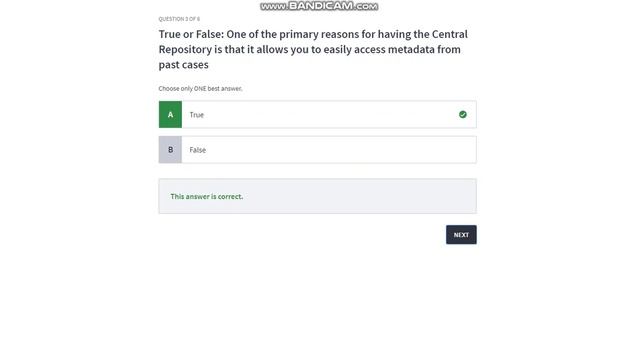640x360 pixels.
Task: Choose the "False" answer label
Action: coord(198,150)
